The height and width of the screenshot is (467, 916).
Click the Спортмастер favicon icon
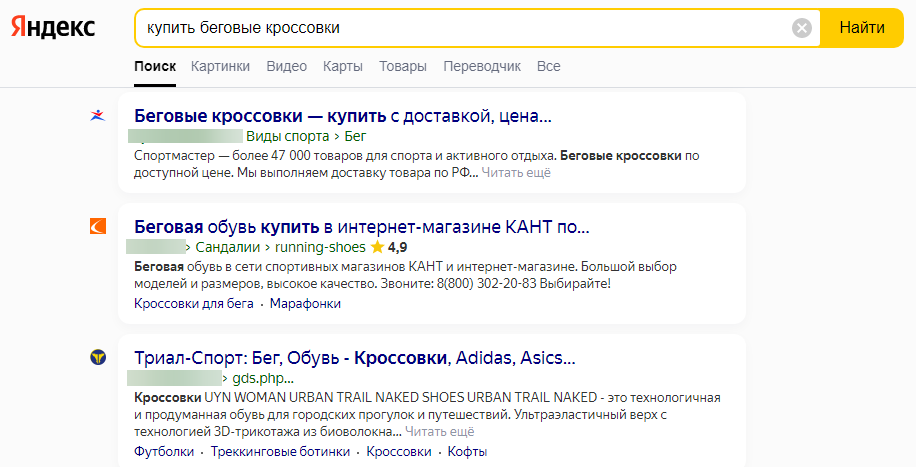coord(98,115)
